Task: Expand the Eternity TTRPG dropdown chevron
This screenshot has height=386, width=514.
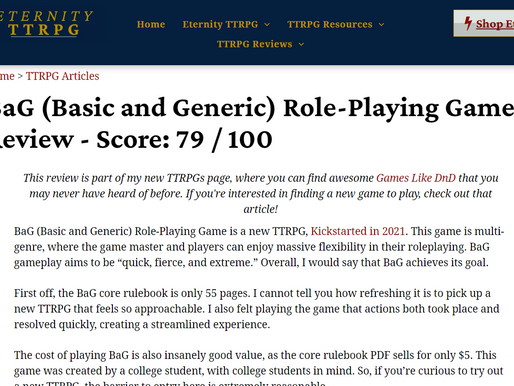Action: pyautogui.click(x=267, y=25)
